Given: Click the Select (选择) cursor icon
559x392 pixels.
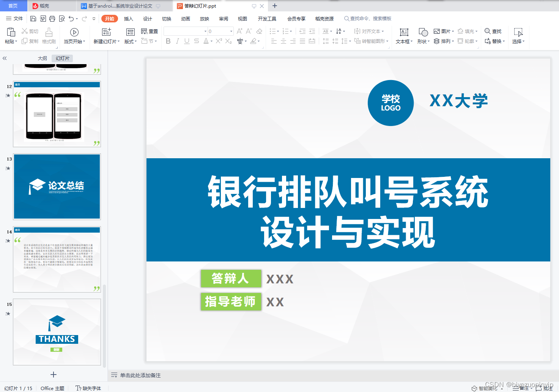Looking at the screenshot, I should (518, 32).
